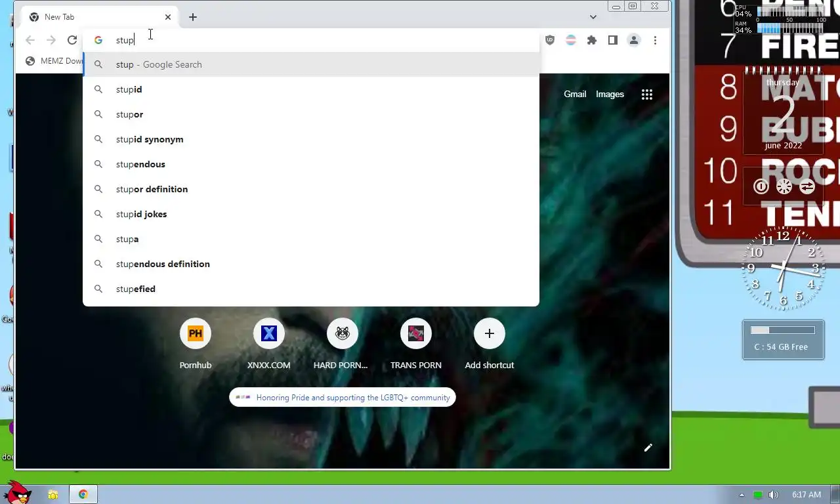Click the Honoring Pride LGBTQ+ community link

click(x=343, y=398)
